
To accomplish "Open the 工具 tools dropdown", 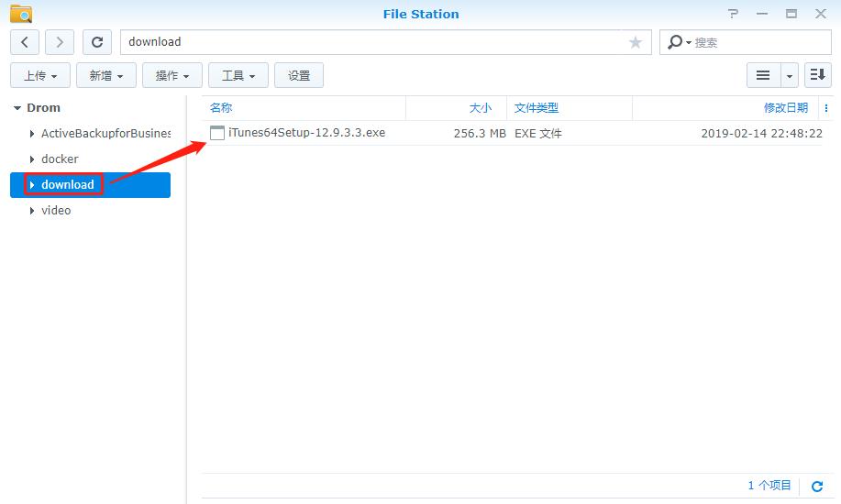I will click(x=238, y=75).
